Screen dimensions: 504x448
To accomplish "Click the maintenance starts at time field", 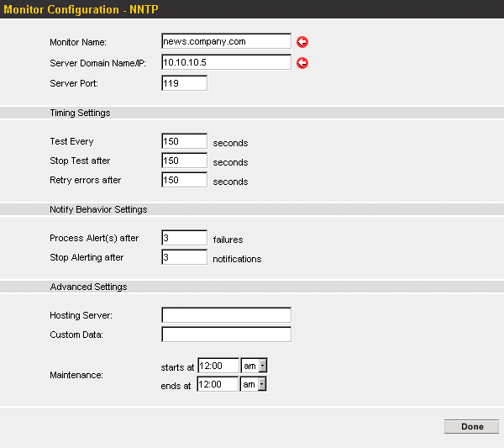I will [218, 366].
